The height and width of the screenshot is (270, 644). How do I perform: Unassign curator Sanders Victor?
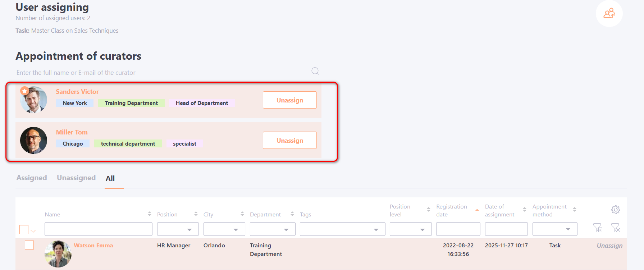tap(289, 100)
